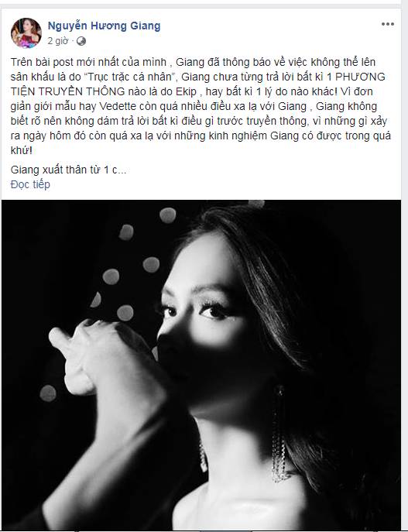Image resolution: width=408 pixels, height=532 pixels.
Task: Click the truncated line "Giang xuất thân từ 1 c..."
Action: tap(68, 170)
